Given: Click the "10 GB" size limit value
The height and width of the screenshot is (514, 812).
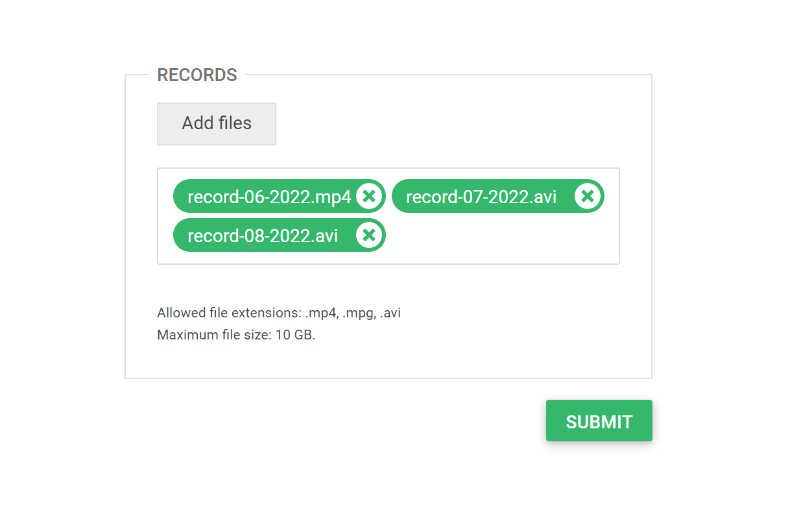Looking at the screenshot, I should 294,336.
